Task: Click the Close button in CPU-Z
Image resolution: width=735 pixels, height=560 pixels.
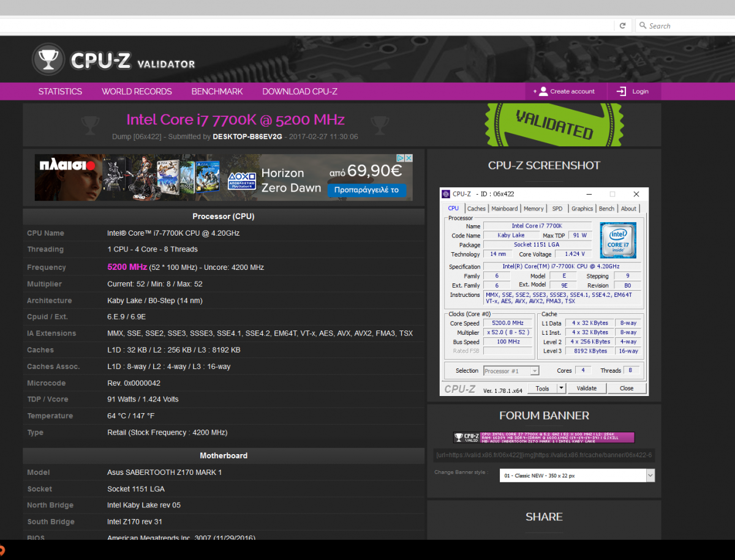Action: (x=627, y=388)
